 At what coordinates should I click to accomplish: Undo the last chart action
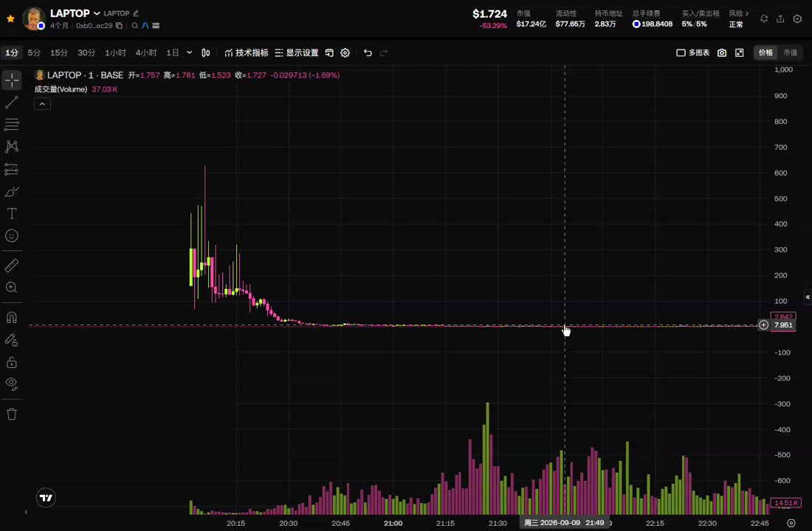click(368, 53)
